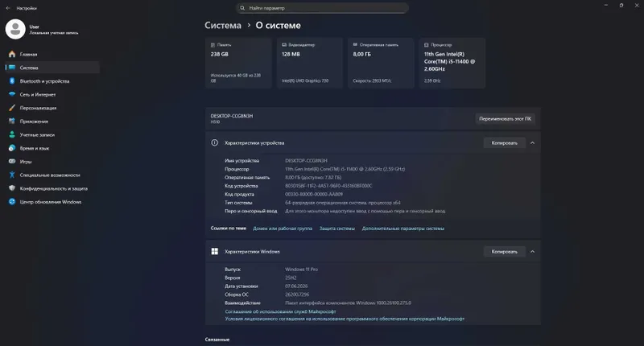Click Переименовать этот ПК button
The width and height of the screenshot is (644, 346).
pos(506,118)
